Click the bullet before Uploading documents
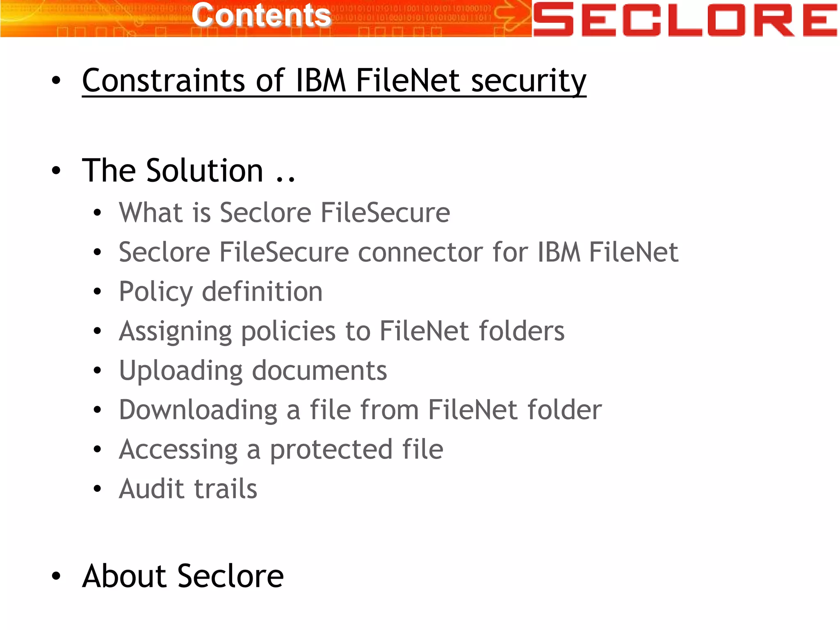The image size is (840, 630). (97, 370)
